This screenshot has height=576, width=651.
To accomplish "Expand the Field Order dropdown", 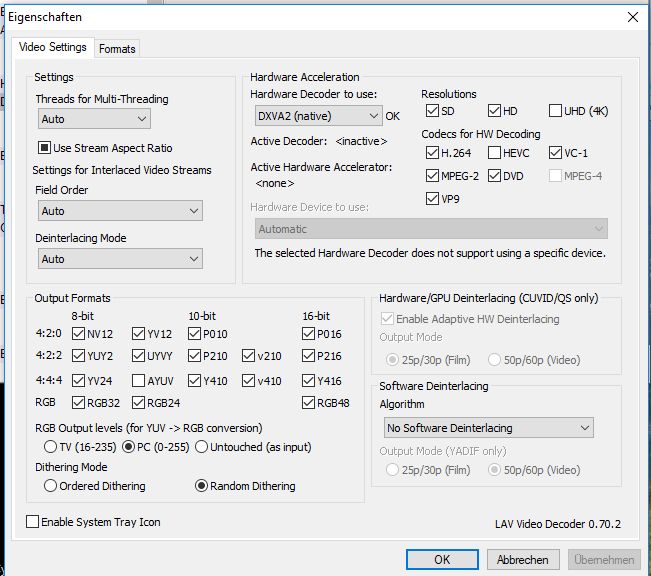I will (120, 211).
